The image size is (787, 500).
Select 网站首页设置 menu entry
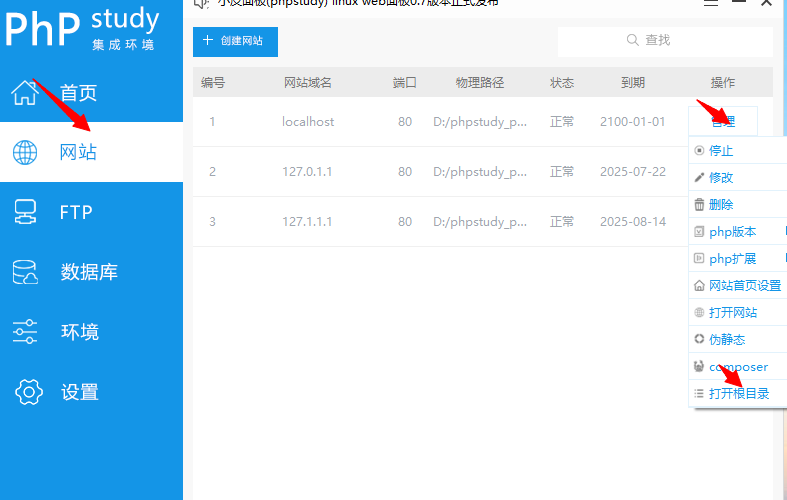(738, 286)
